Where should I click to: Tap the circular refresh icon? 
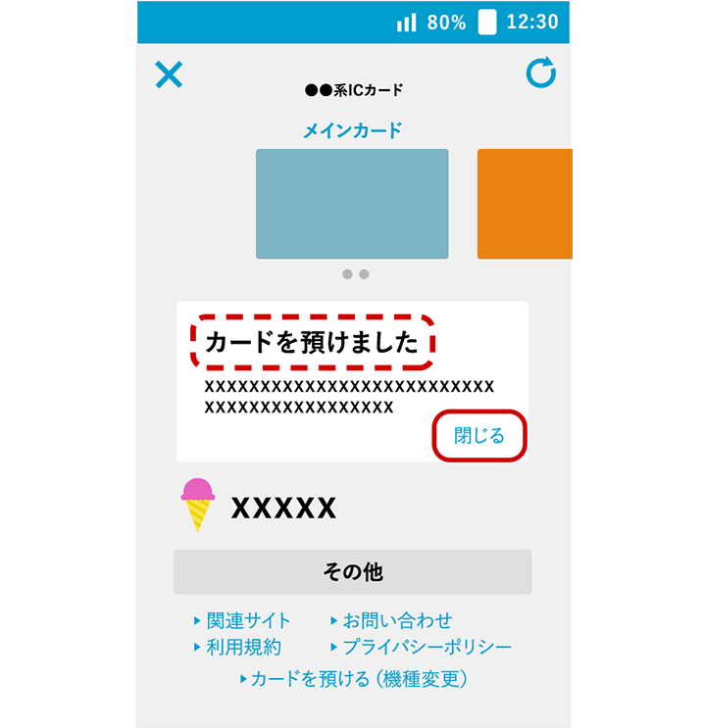pyautogui.click(x=541, y=73)
